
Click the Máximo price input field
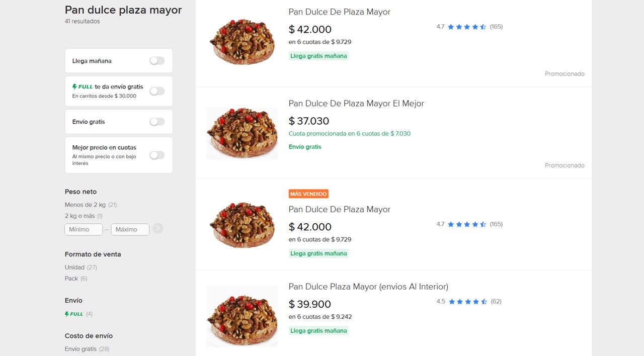point(130,229)
